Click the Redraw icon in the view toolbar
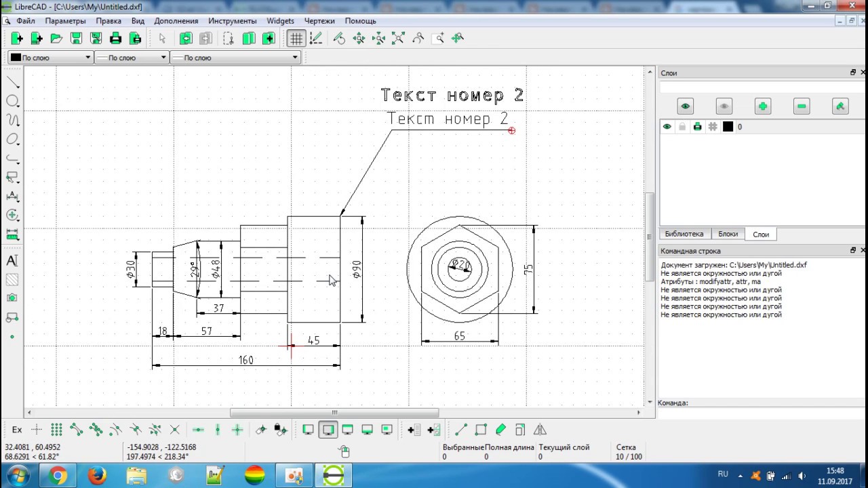 click(339, 39)
